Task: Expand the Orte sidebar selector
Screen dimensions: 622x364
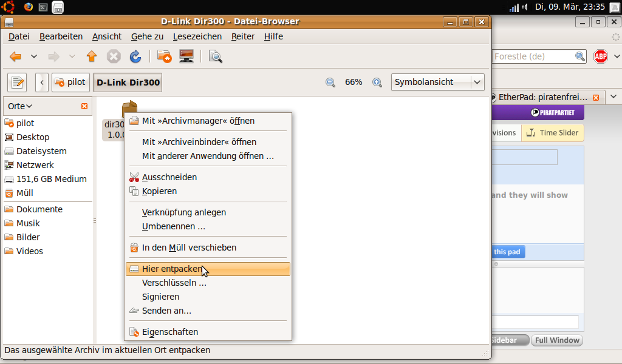Action: tap(20, 106)
